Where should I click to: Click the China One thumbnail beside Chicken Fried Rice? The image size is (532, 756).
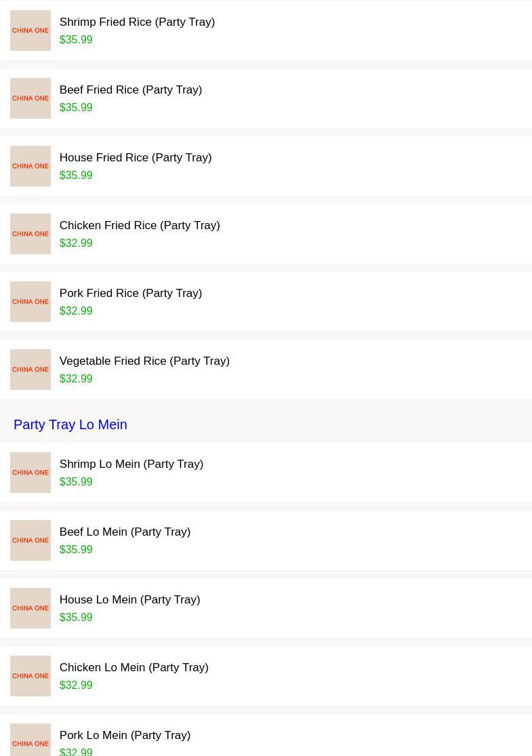point(30,234)
